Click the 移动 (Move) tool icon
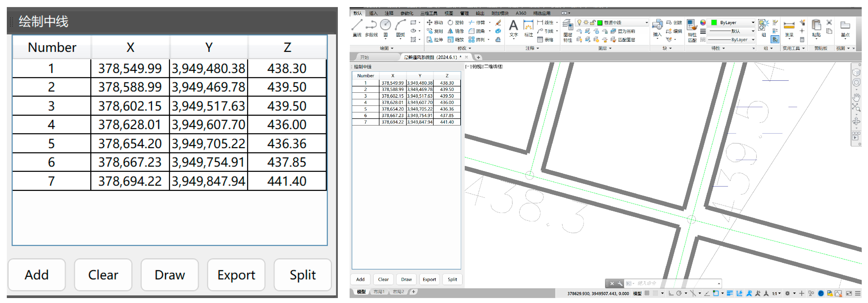This screenshot has height=303, width=868. (x=429, y=23)
